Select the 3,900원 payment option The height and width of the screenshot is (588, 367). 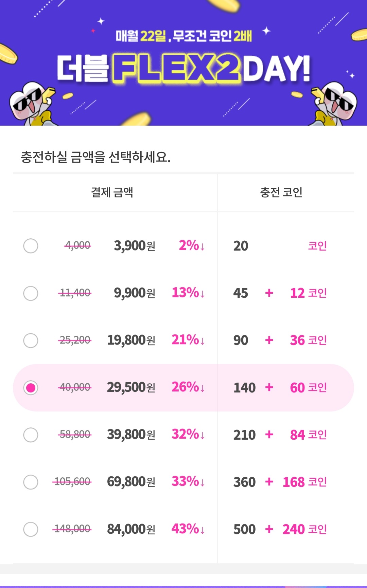pyautogui.click(x=31, y=246)
